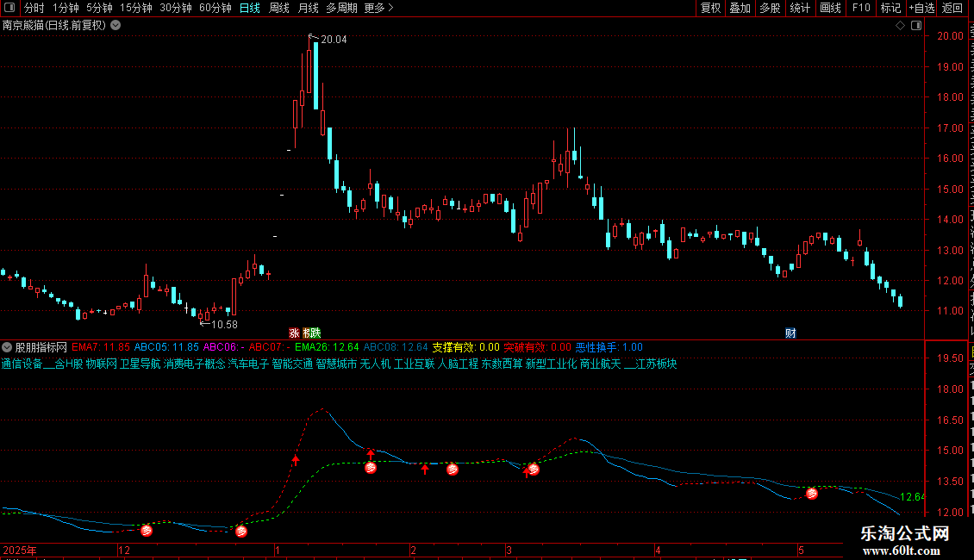Open the 无人机 sector link

[375, 364]
